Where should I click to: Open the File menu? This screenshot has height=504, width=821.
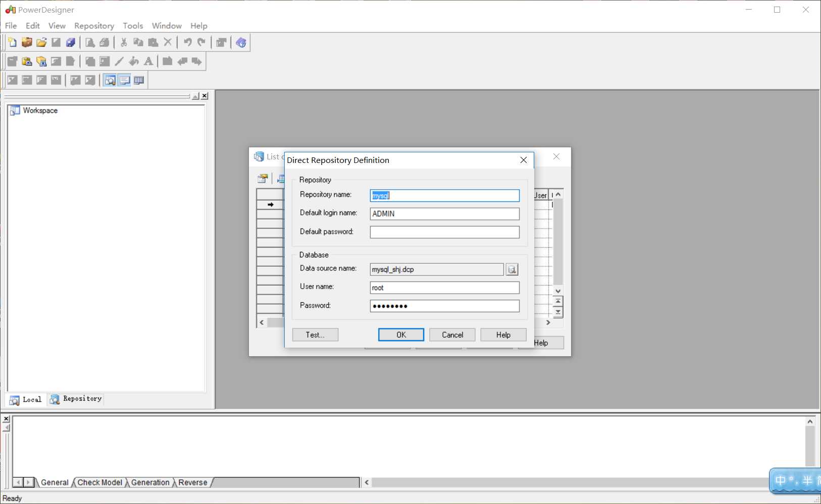coord(11,26)
